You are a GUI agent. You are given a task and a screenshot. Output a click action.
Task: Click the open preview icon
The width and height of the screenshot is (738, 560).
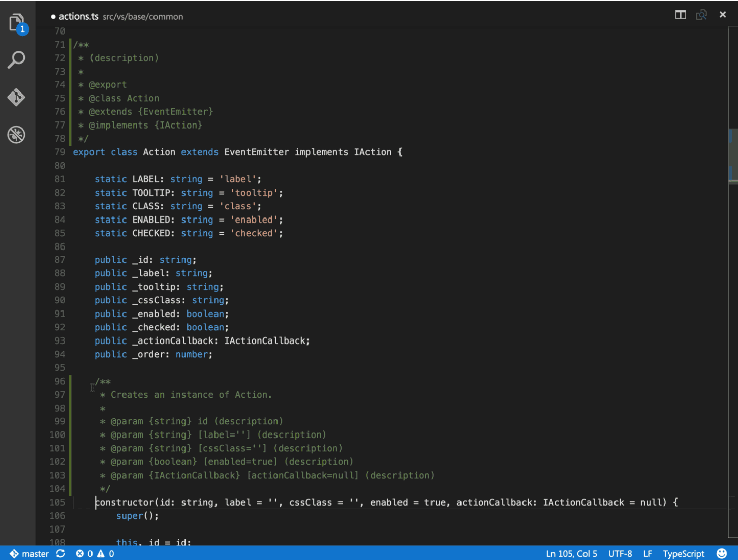point(701,15)
